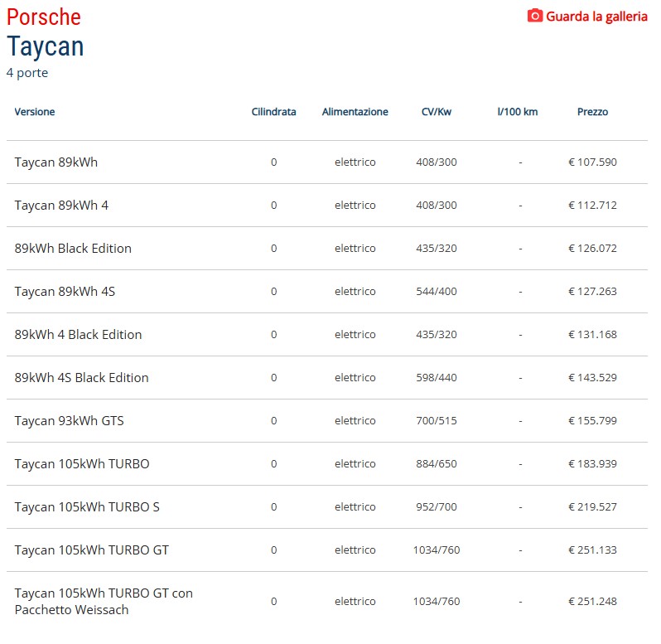Click the price € 155.799
Image resolution: width=661 pixels, height=644 pixels.
click(x=592, y=421)
